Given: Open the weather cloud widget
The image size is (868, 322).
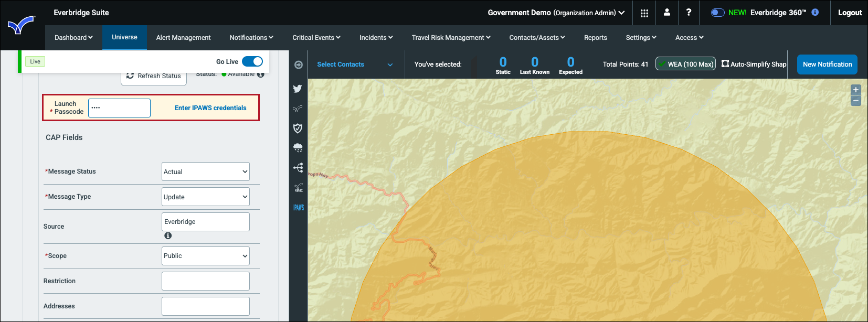Looking at the screenshot, I should coord(298,148).
